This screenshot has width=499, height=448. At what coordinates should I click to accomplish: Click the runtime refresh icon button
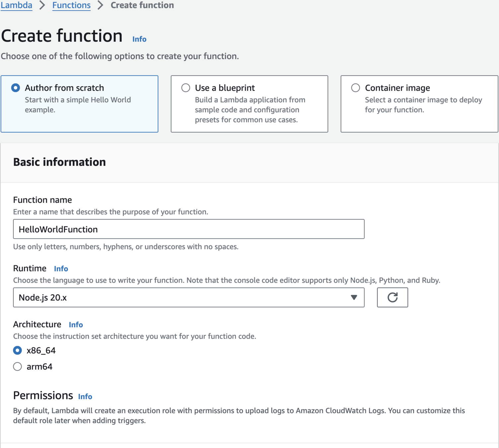392,297
